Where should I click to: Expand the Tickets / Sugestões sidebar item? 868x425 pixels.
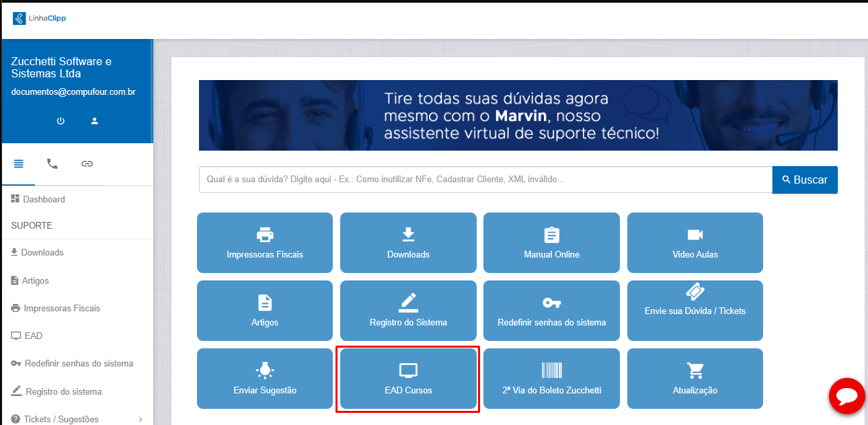[x=74, y=419]
